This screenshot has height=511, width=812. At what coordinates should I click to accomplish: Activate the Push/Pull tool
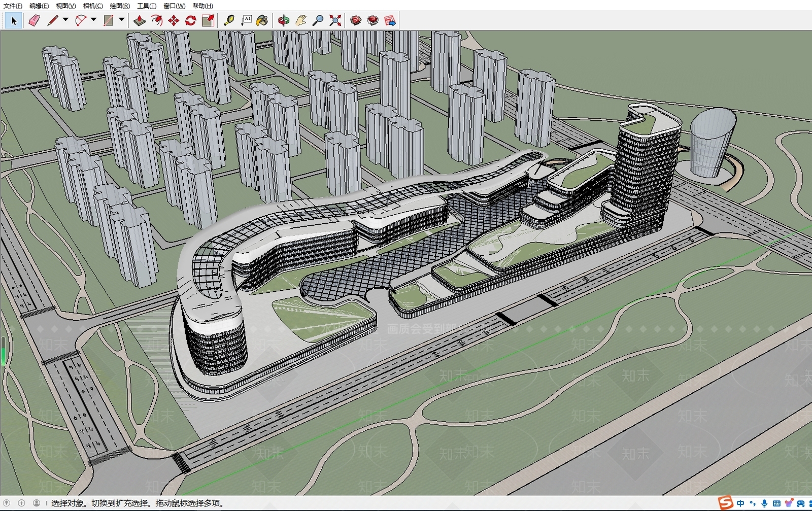(x=140, y=21)
